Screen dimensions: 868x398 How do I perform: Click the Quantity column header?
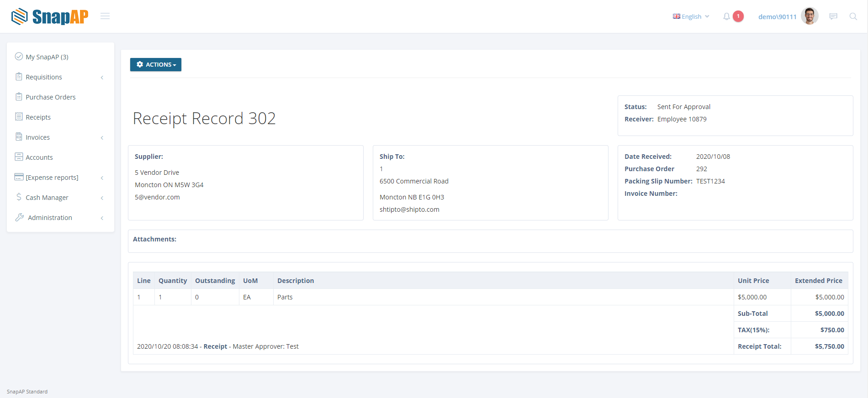pos(173,281)
